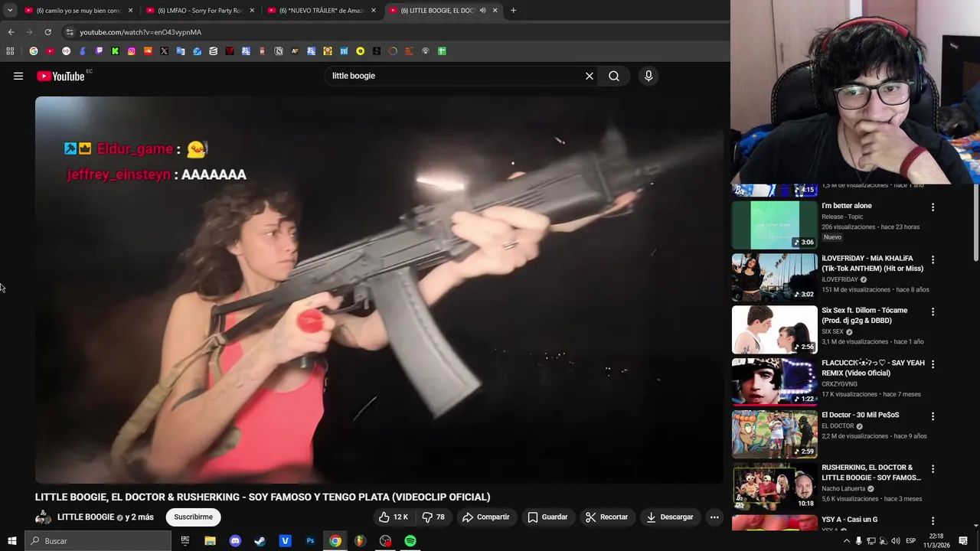The height and width of the screenshot is (551, 980).
Task: Open options for "I'm better alone"
Action: pyautogui.click(x=933, y=207)
